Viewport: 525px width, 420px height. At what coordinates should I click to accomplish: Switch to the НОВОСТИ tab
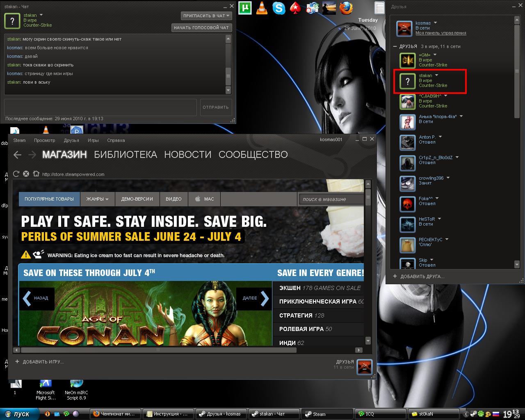click(188, 155)
